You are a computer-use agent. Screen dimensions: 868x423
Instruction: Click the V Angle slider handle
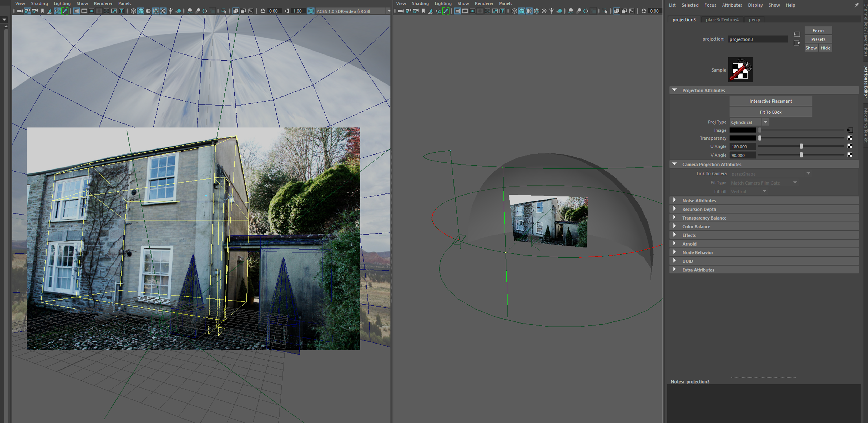801,155
